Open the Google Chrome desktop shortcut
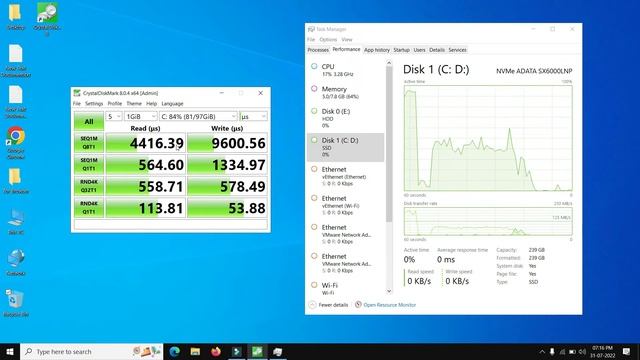640x360 pixels. tap(16, 142)
